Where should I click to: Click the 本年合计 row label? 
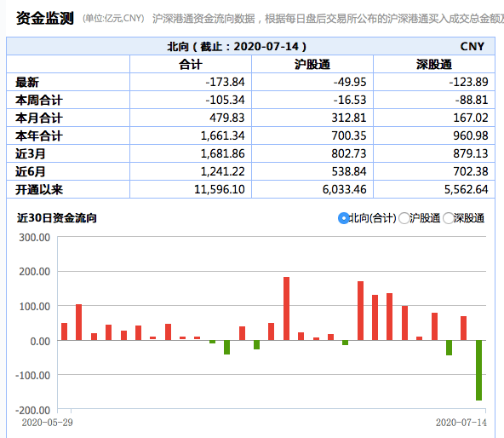click(39, 135)
